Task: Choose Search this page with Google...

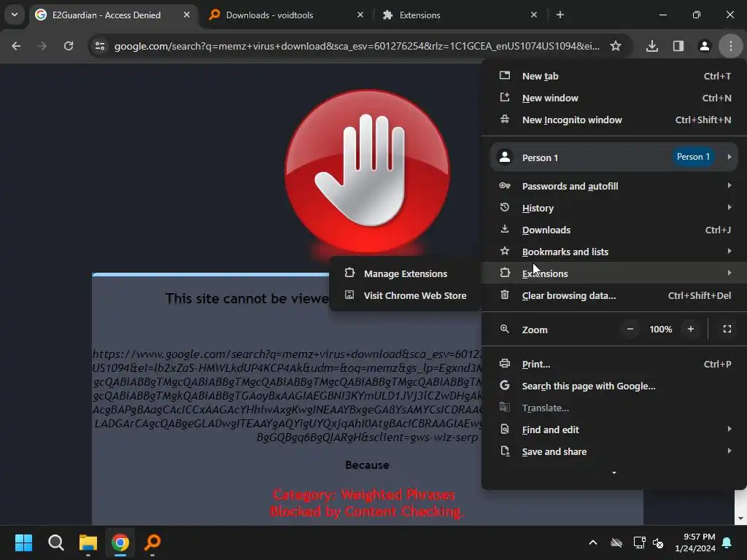Action: point(614,386)
